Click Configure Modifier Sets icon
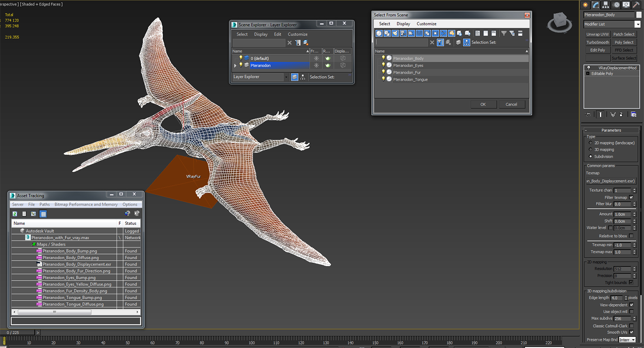 (x=634, y=114)
